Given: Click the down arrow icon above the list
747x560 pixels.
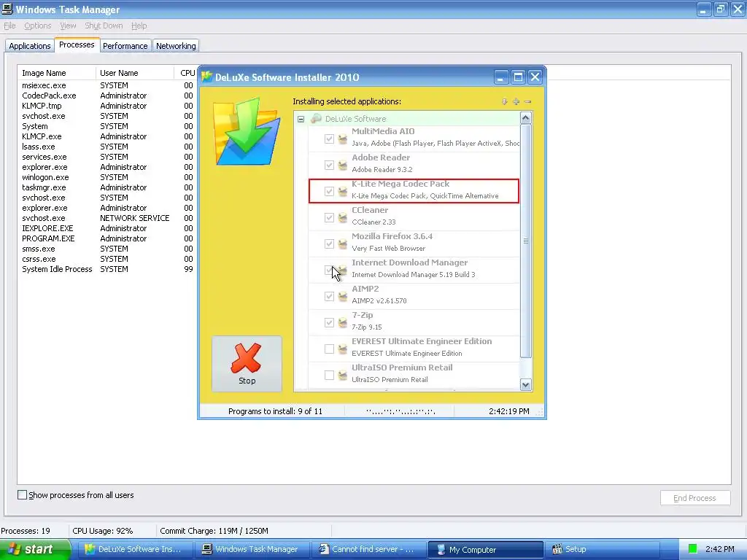Looking at the screenshot, I should click(x=505, y=101).
